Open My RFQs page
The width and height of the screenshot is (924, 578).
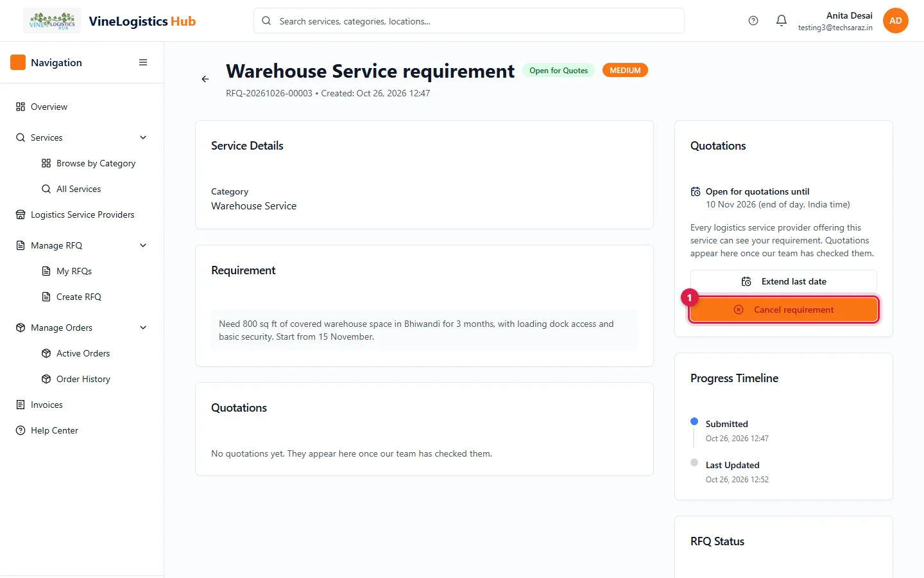coord(94,271)
